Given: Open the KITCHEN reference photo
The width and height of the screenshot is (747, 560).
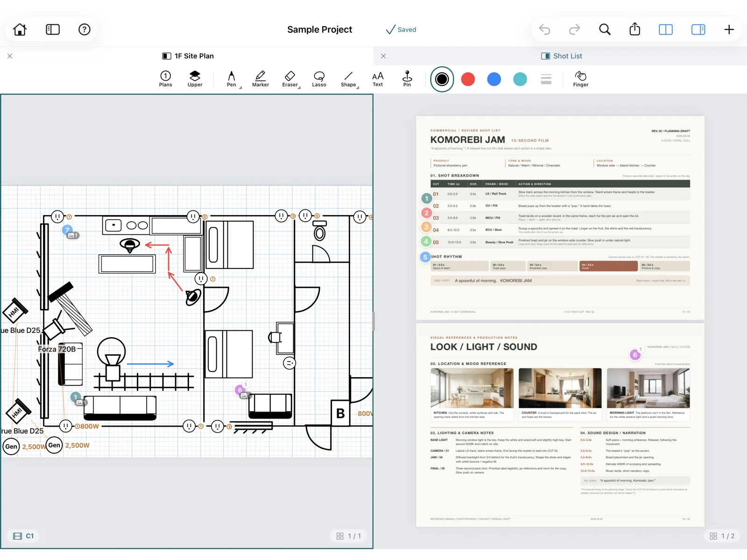Looking at the screenshot, I should (x=472, y=388).
